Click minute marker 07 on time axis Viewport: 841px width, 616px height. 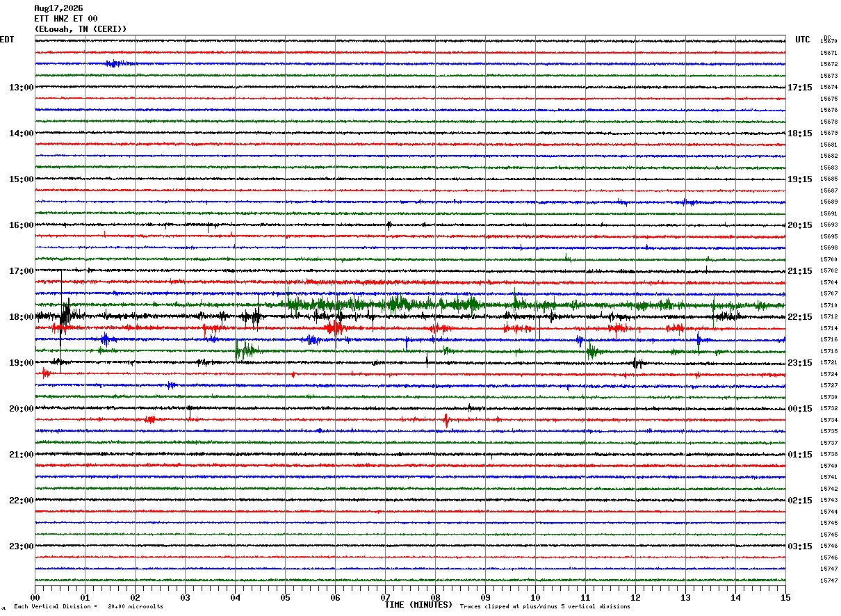(x=385, y=598)
